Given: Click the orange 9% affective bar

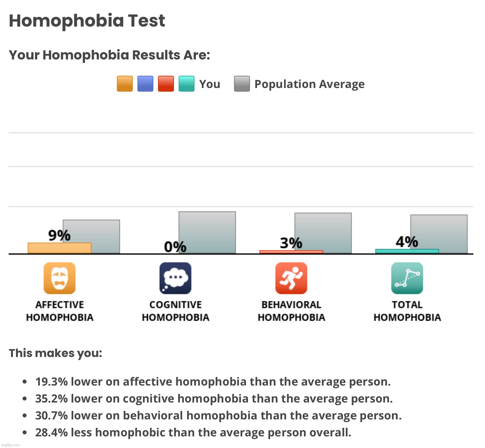Looking at the screenshot, I should coord(59,248).
